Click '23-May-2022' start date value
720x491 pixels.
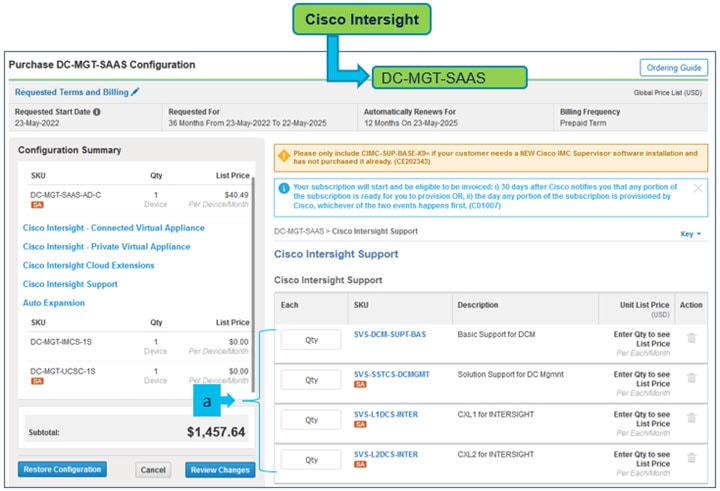(37, 123)
